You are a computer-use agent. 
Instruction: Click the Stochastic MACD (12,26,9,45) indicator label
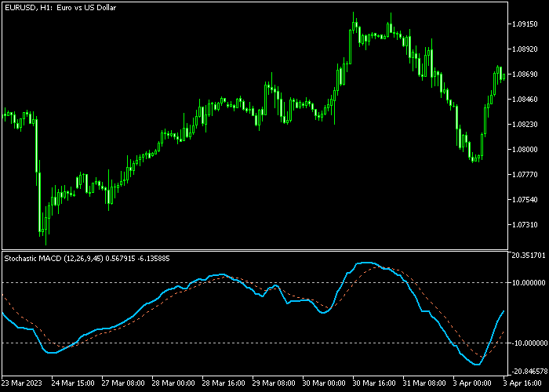(x=53, y=259)
